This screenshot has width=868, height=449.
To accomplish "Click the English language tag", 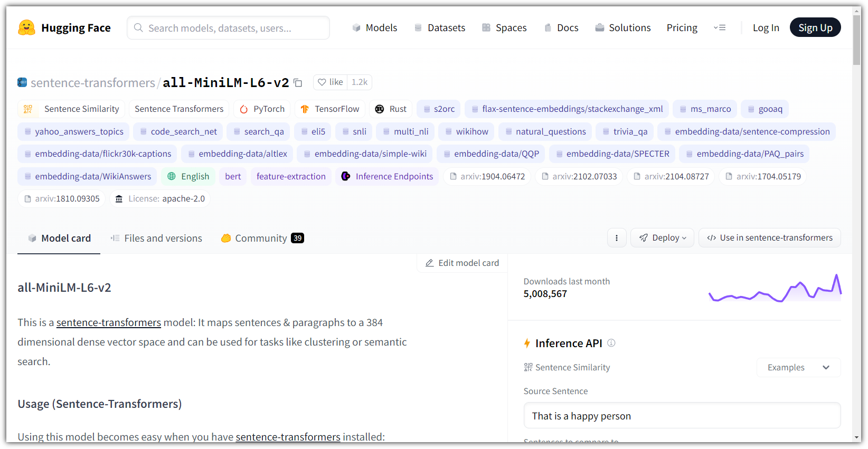I will click(x=188, y=176).
